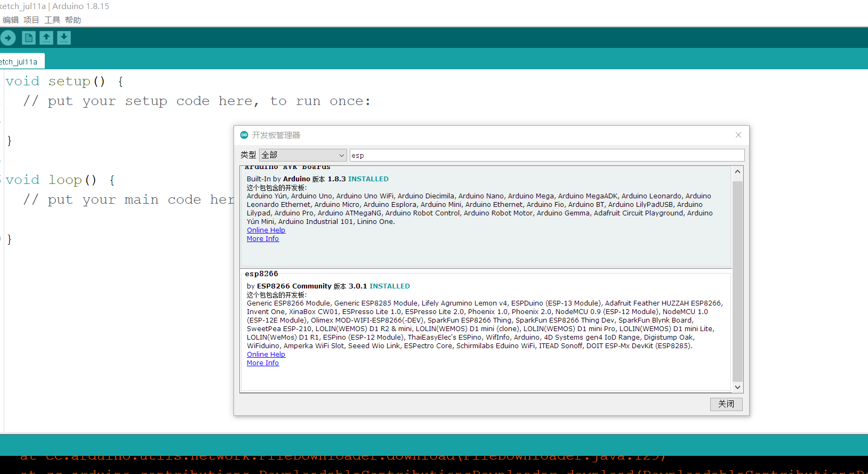Click the Upload arrow toolbar icon

pos(7,38)
